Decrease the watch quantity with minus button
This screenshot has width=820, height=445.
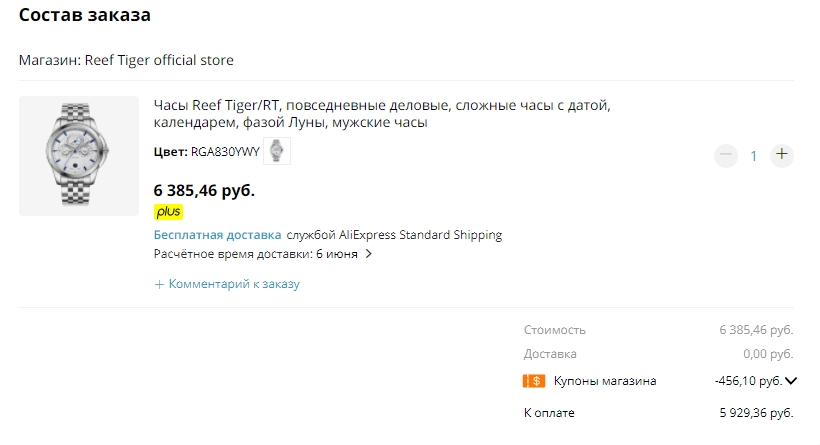pos(726,155)
